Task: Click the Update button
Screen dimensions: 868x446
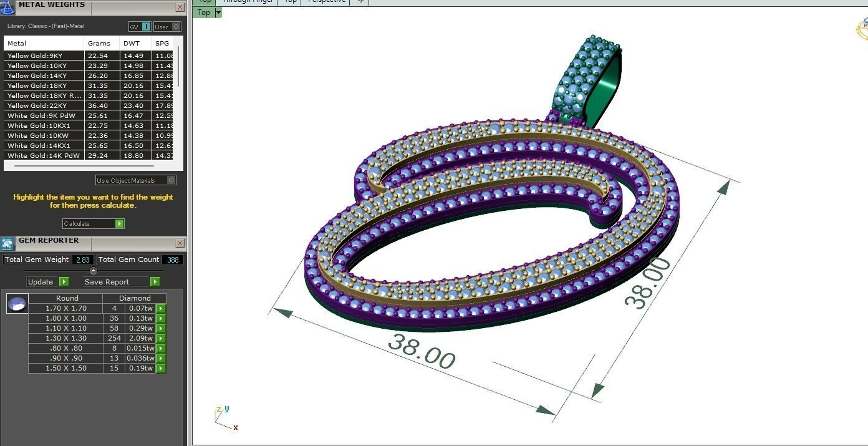Action: point(47,282)
